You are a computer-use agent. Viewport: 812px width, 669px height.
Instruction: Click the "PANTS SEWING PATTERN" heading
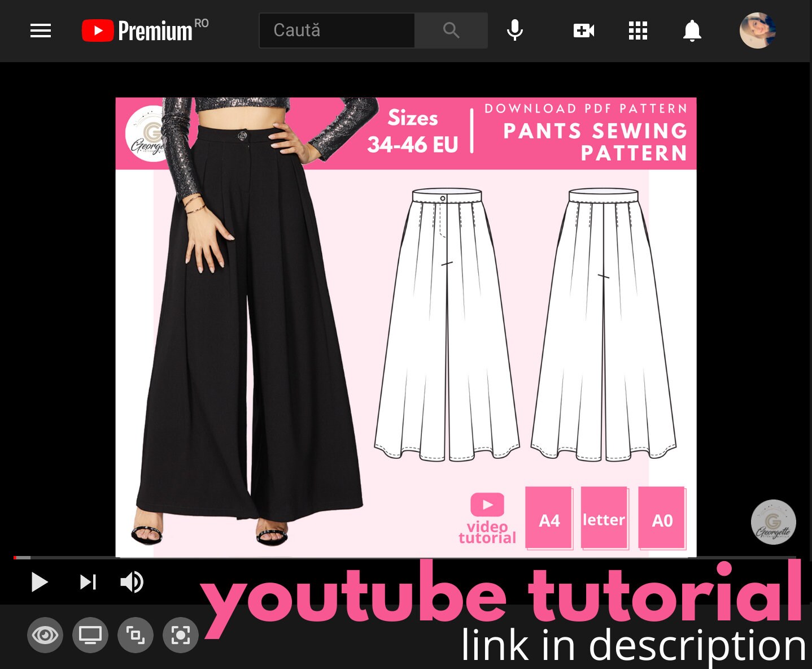tap(595, 142)
